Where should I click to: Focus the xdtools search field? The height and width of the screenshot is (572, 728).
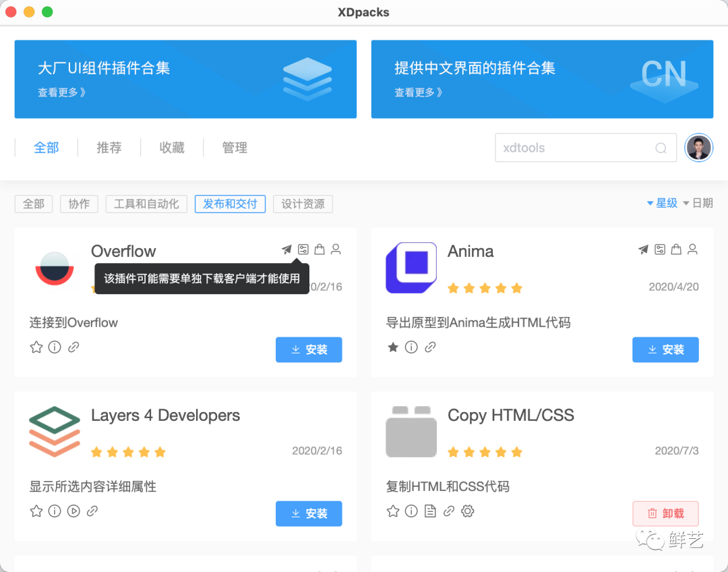pos(586,148)
